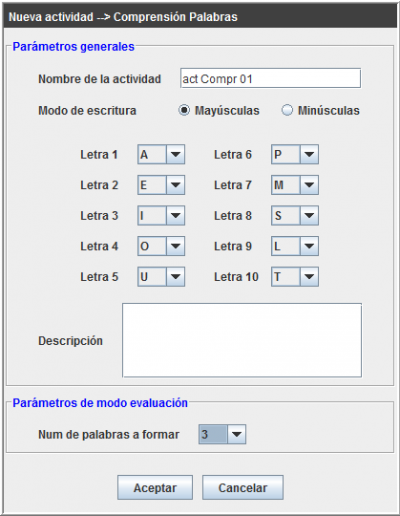Expand the Letra 3 combo box
The height and width of the screenshot is (516, 400).
pos(161,216)
